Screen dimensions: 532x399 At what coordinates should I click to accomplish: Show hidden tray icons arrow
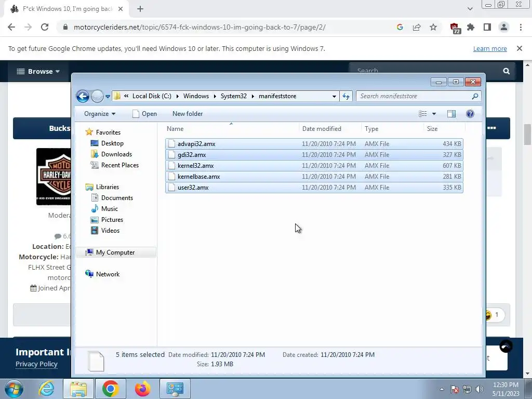click(x=442, y=389)
